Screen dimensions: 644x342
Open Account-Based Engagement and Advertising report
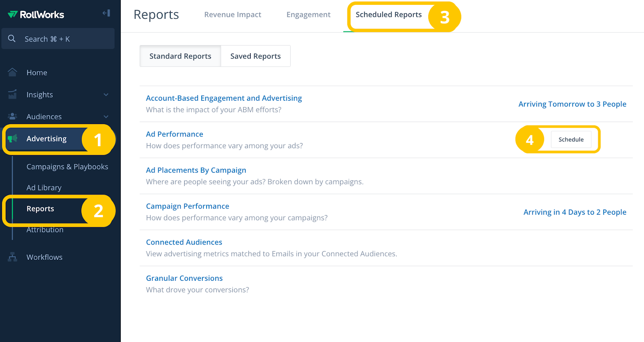[224, 98]
